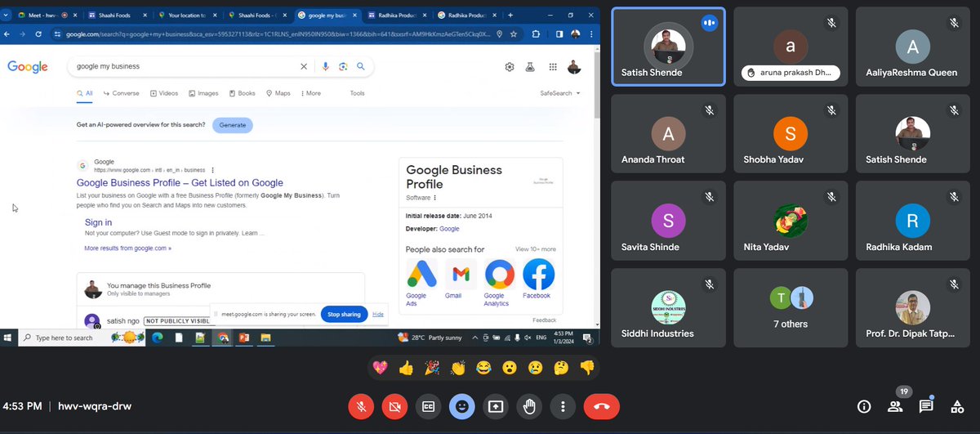Send crying face reaction
980x434 pixels.
click(535, 368)
